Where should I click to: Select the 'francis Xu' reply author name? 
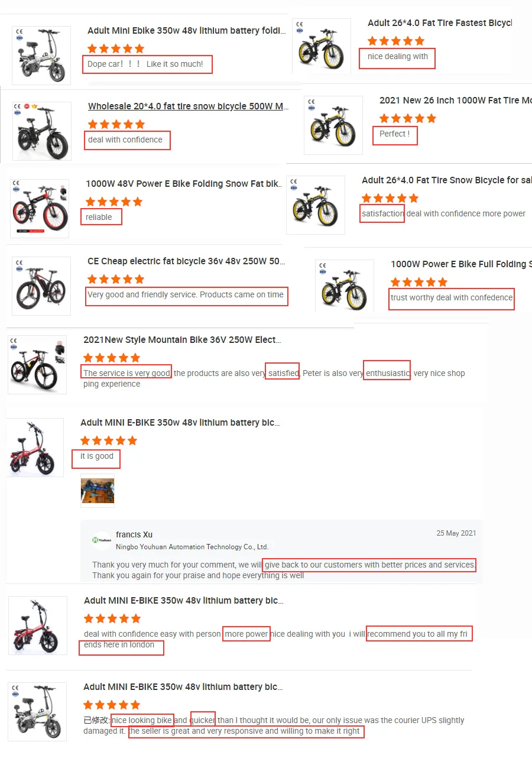pos(134,534)
